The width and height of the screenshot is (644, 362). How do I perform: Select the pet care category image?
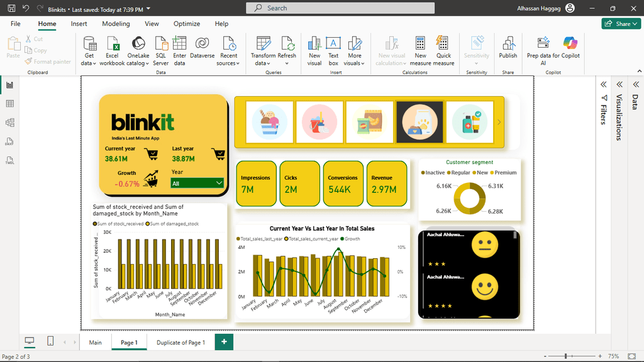(x=419, y=123)
